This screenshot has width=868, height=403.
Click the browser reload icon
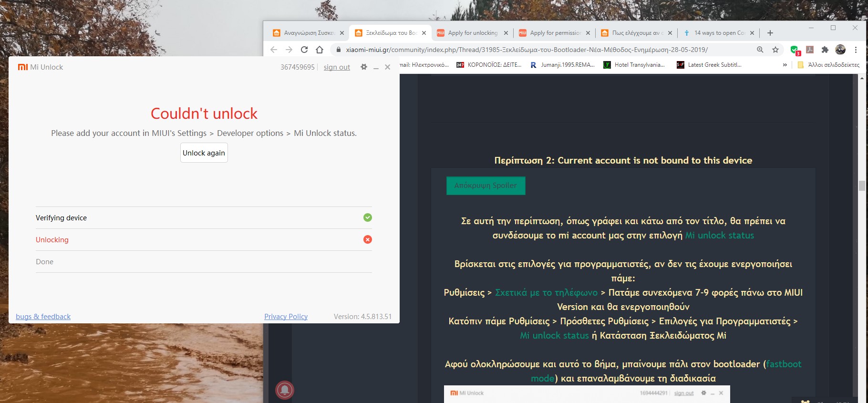click(x=304, y=50)
